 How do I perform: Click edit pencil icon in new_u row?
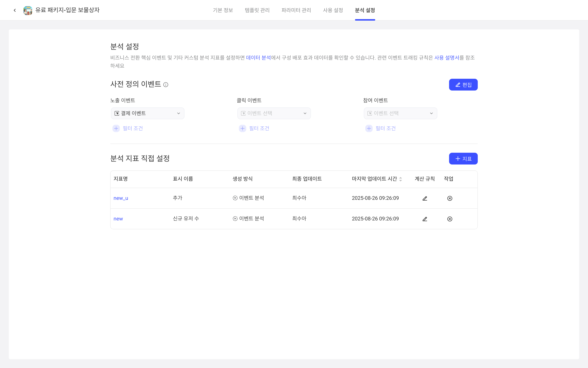425,198
